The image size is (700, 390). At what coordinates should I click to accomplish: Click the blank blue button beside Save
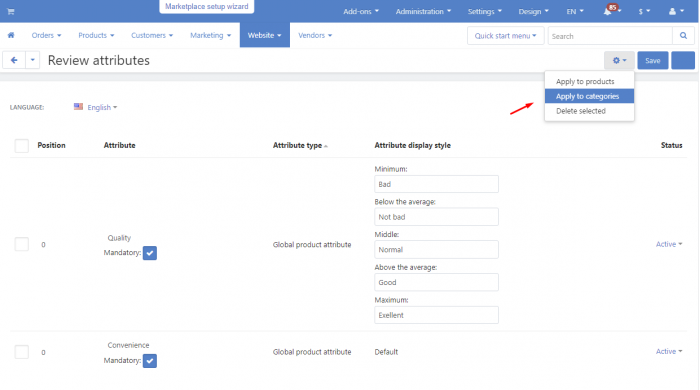683,60
